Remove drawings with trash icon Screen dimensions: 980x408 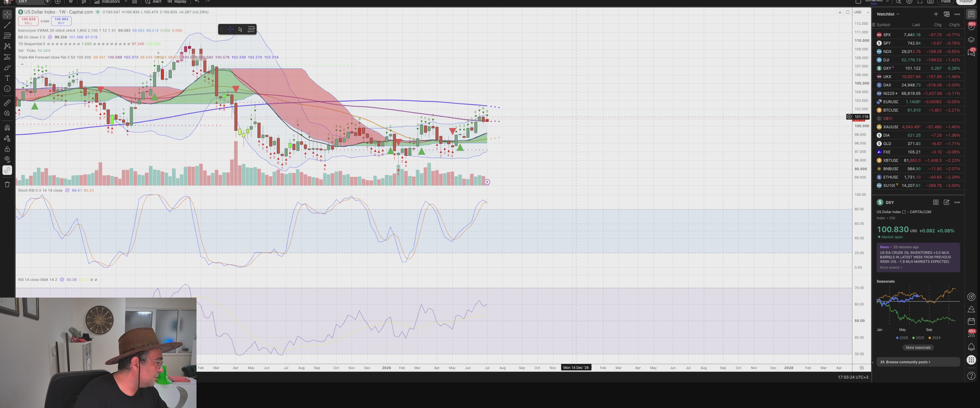coord(7,185)
